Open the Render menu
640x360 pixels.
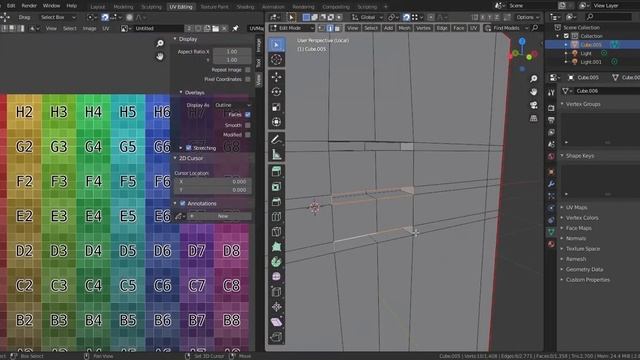pos(29,6)
